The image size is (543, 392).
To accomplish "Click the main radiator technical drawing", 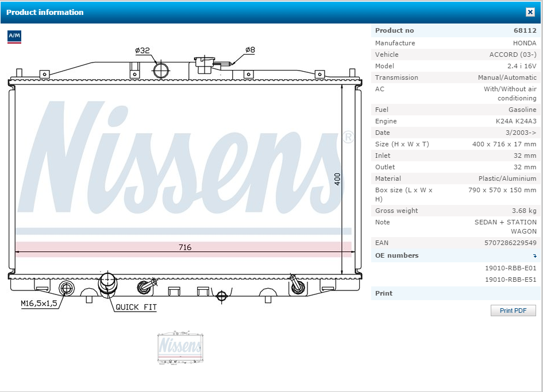I will [185, 180].
